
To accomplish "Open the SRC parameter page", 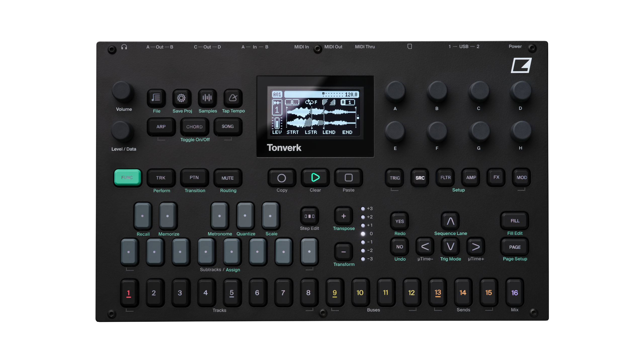I will pyautogui.click(x=420, y=178).
